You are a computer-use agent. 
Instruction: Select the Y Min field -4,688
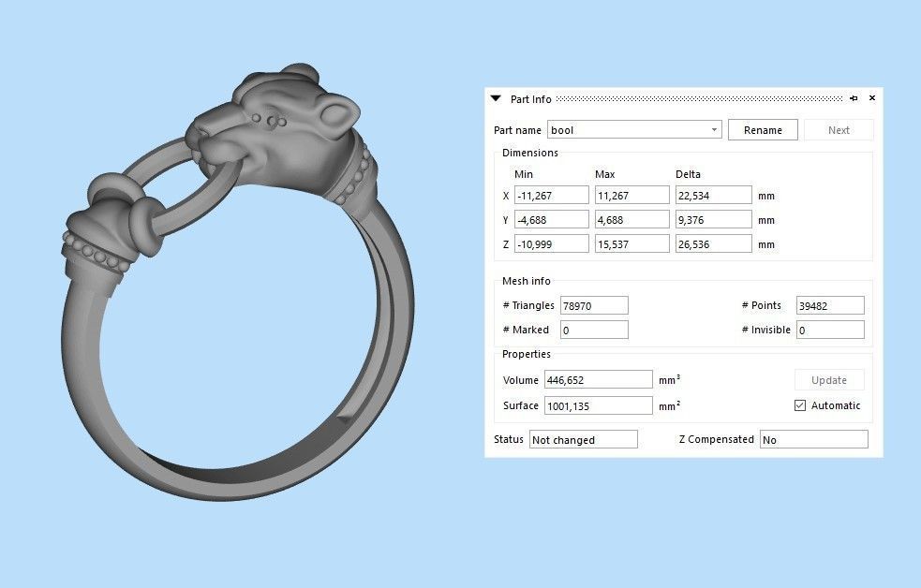[x=551, y=219]
